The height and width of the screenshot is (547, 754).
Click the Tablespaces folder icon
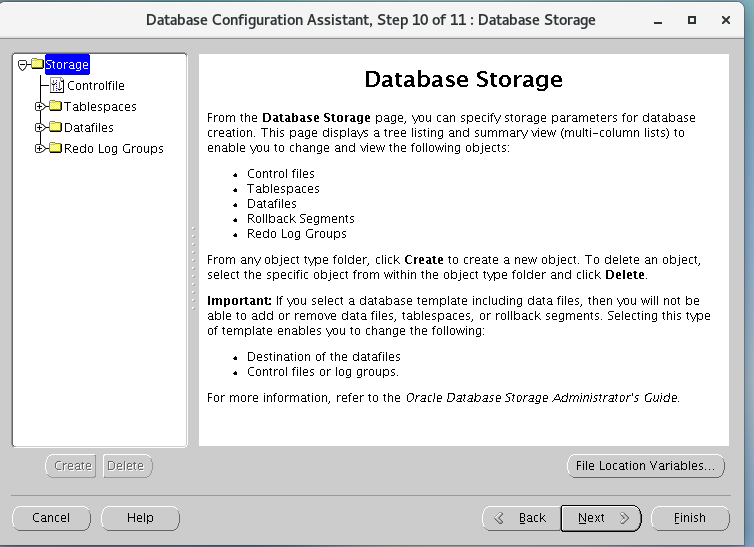pyautogui.click(x=55, y=107)
